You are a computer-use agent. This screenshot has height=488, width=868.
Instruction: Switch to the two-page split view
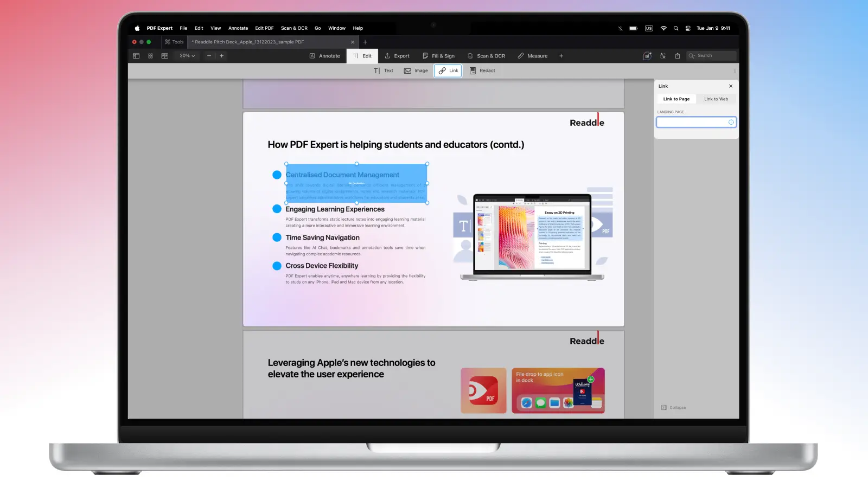[164, 56]
